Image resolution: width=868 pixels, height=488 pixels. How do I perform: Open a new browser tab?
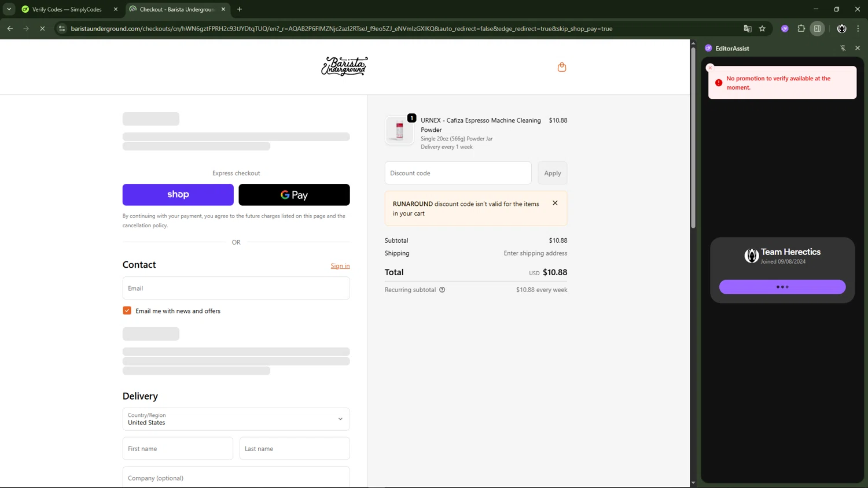240,9
